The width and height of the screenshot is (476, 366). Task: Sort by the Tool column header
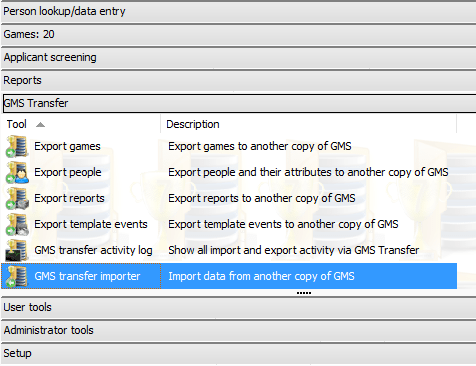coord(81,124)
